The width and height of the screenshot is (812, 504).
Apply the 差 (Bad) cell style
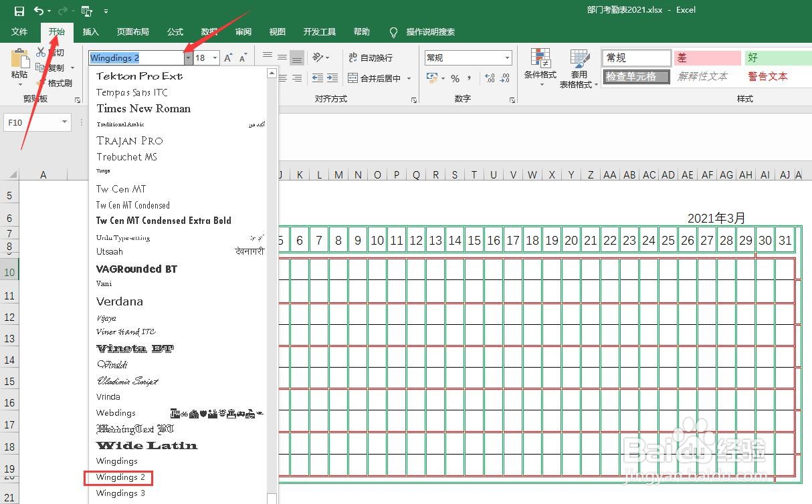(708, 58)
